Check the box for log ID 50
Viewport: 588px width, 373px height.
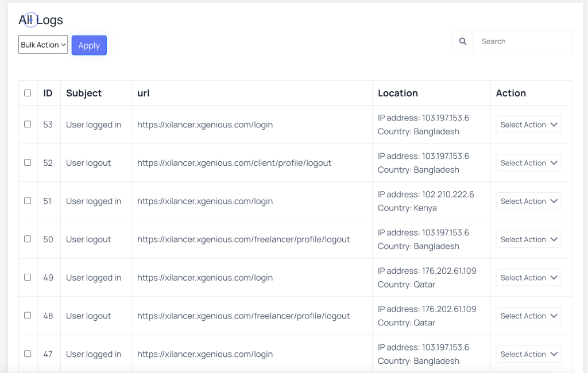[x=28, y=239]
